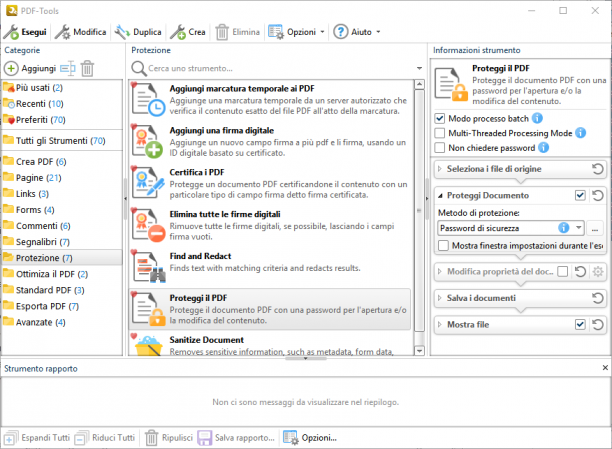The width and height of the screenshot is (612, 449).
Task: Enable Modifica proprietà del doc step checkbox
Action: [x=562, y=271]
